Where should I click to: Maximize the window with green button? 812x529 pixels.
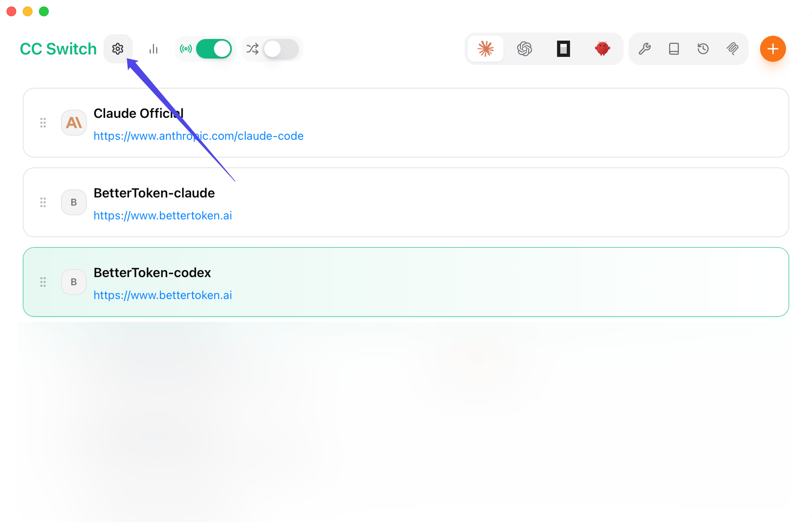coord(44,11)
